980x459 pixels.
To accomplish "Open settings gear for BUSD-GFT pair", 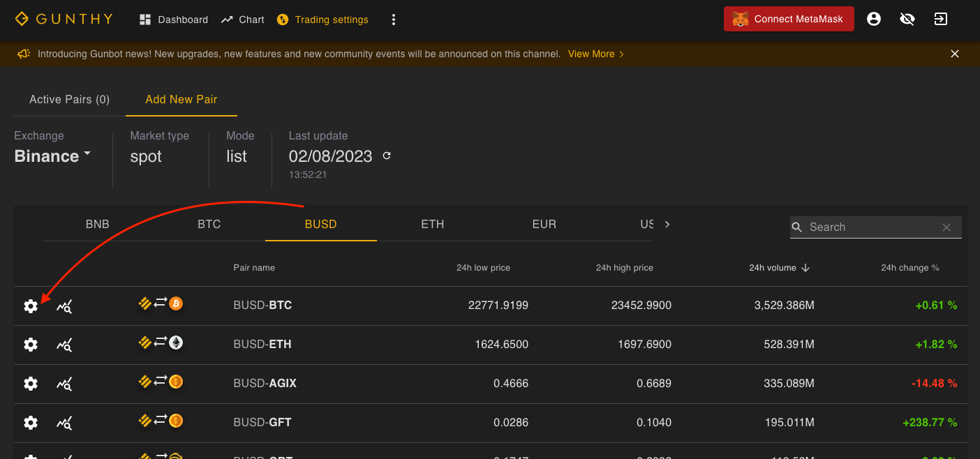I will [31, 423].
